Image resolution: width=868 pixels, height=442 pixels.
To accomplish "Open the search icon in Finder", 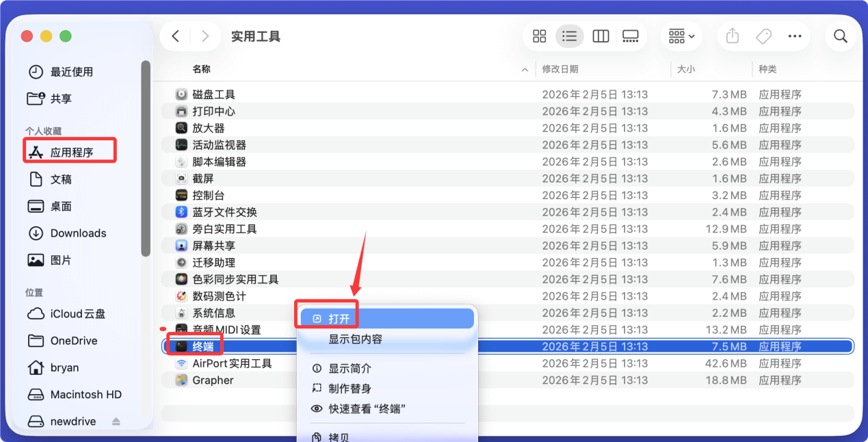I will click(x=840, y=36).
